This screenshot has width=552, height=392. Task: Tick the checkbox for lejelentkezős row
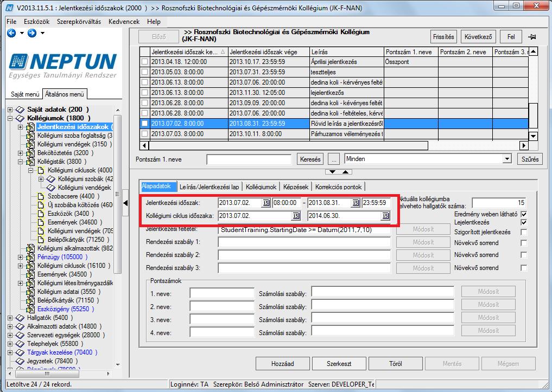click(145, 93)
